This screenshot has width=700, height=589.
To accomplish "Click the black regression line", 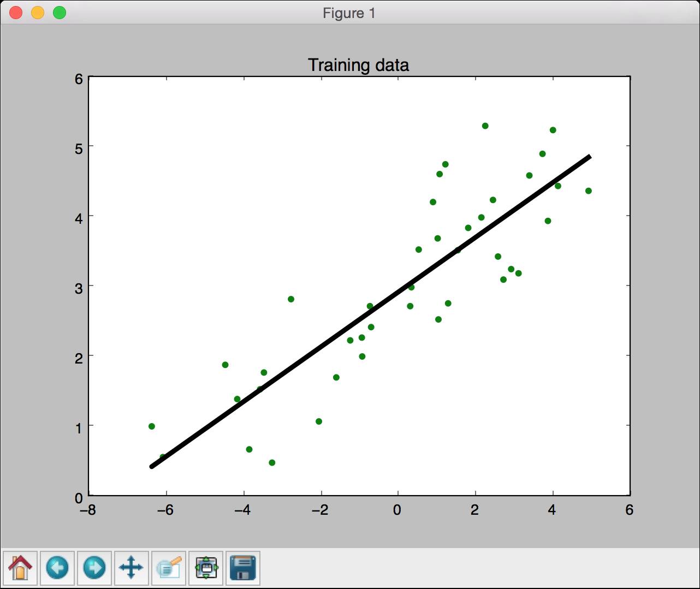I will pyautogui.click(x=371, y=312).
